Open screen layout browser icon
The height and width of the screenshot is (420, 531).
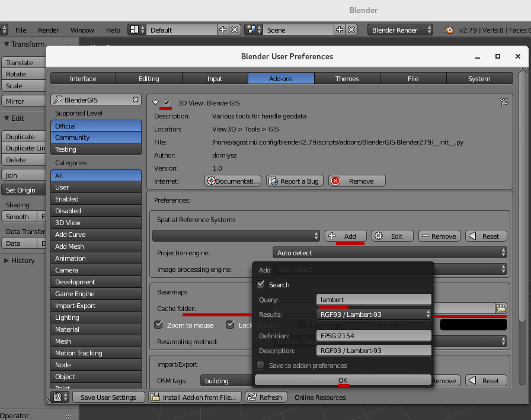(137, 30)
